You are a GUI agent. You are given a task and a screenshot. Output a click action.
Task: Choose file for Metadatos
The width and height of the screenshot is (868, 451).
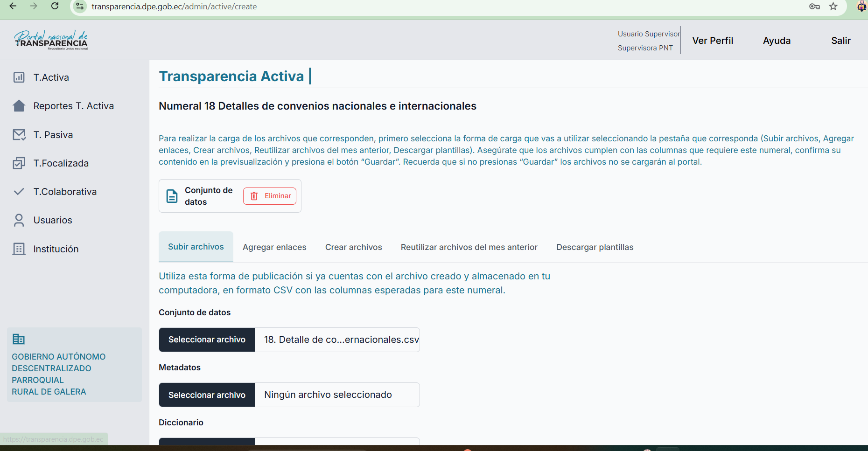tap(207, 395)
